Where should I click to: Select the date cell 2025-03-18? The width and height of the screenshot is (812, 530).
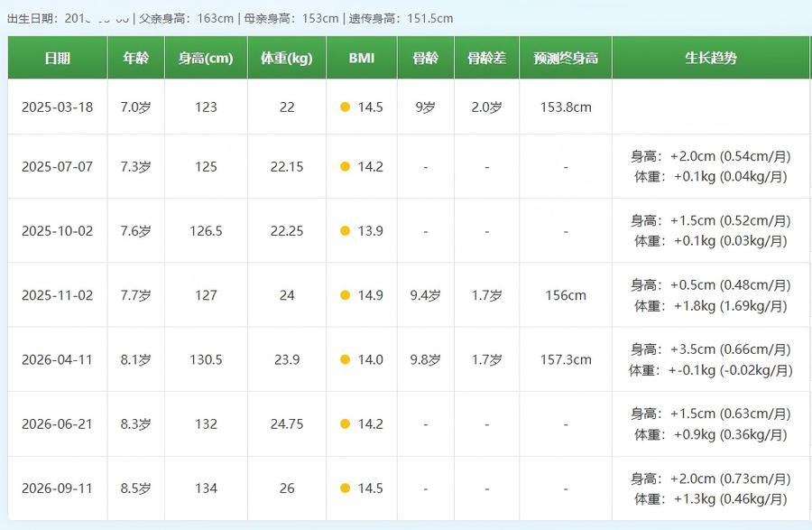(57, 107)
